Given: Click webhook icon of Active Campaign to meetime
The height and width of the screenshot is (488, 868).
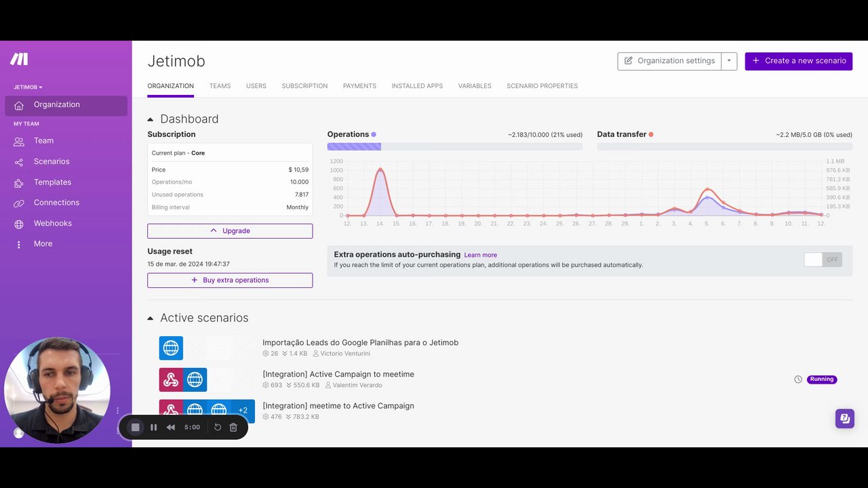Looking at the screenshot, I should [x=171, y=380].
